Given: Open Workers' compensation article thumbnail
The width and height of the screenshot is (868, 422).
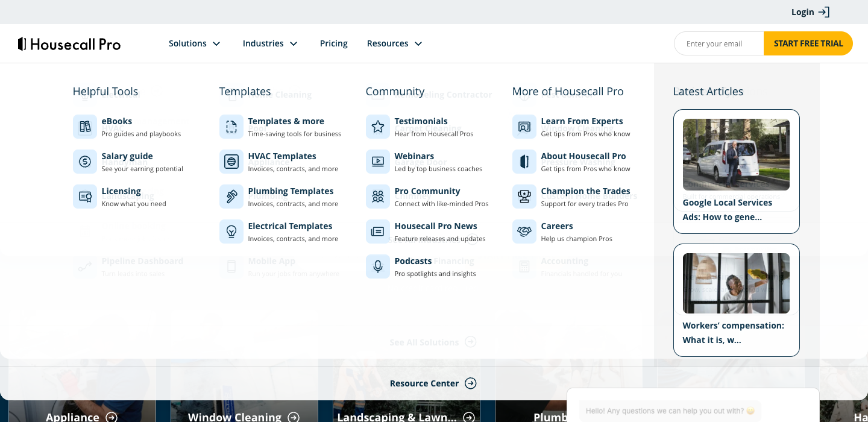Looking at the screenshot, I should click(736, 283).
